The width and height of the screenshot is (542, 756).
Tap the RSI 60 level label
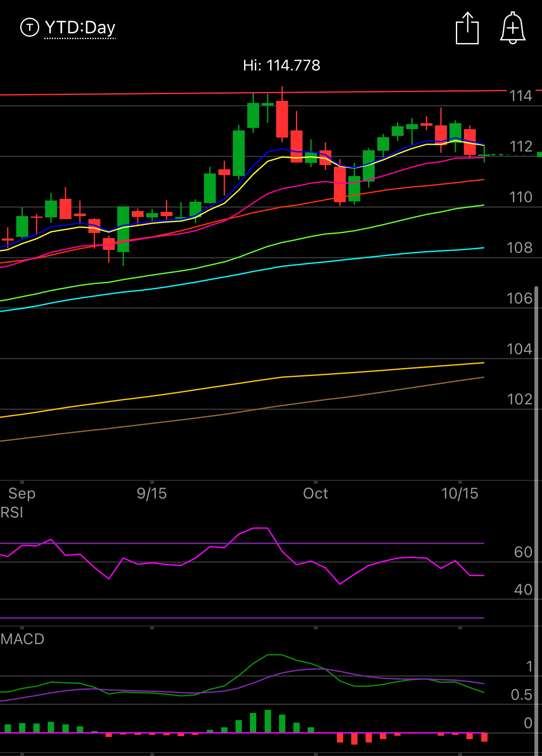coord(523,552)
